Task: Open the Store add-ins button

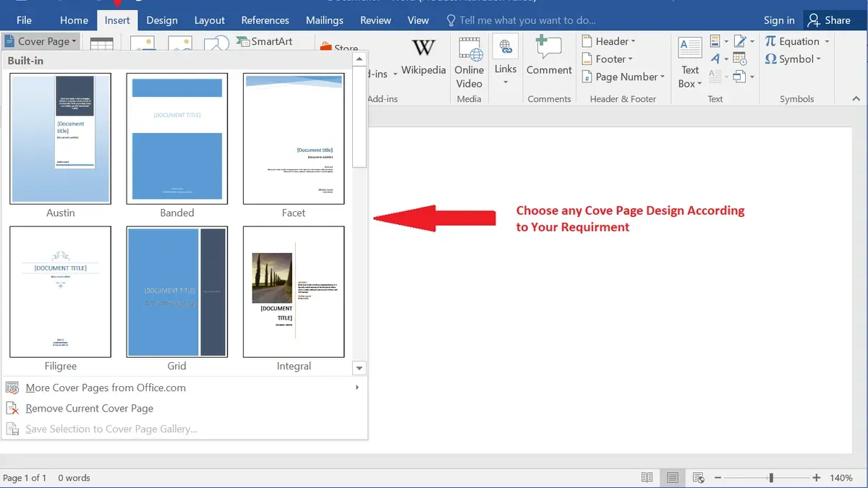Action: coord(339,48)
